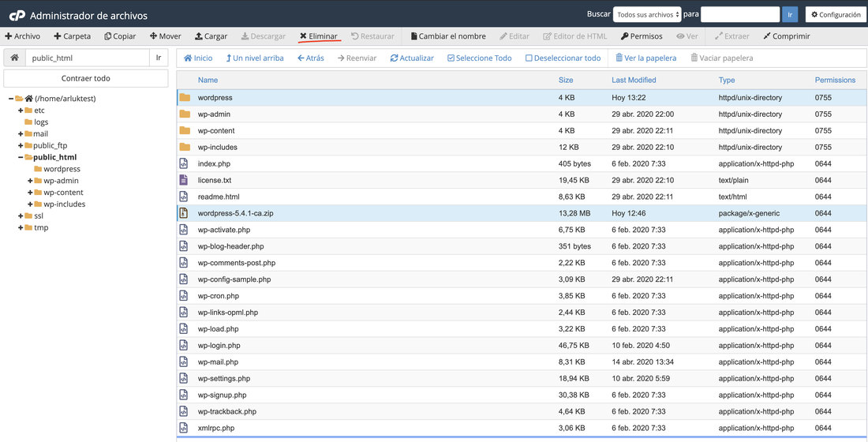The image size is (868, 442).
Task: Open Ver la papelera
Action: click(x=646, y=58)
